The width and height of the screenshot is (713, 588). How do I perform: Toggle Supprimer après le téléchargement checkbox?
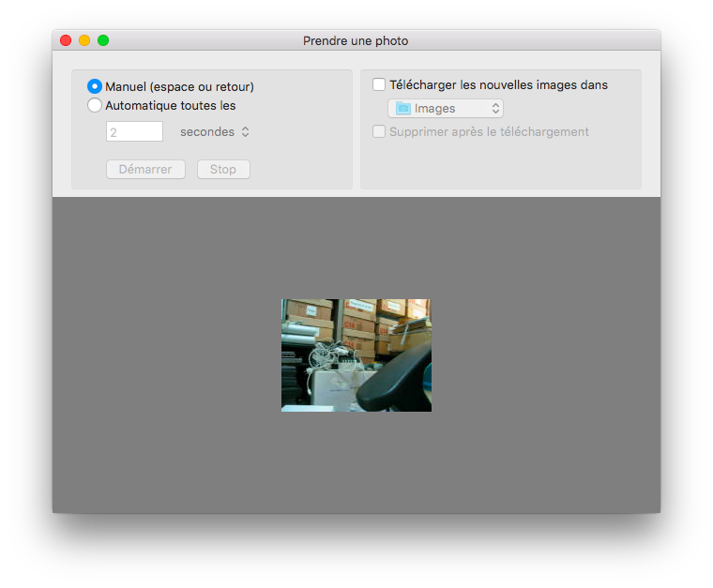click(379, 131)
